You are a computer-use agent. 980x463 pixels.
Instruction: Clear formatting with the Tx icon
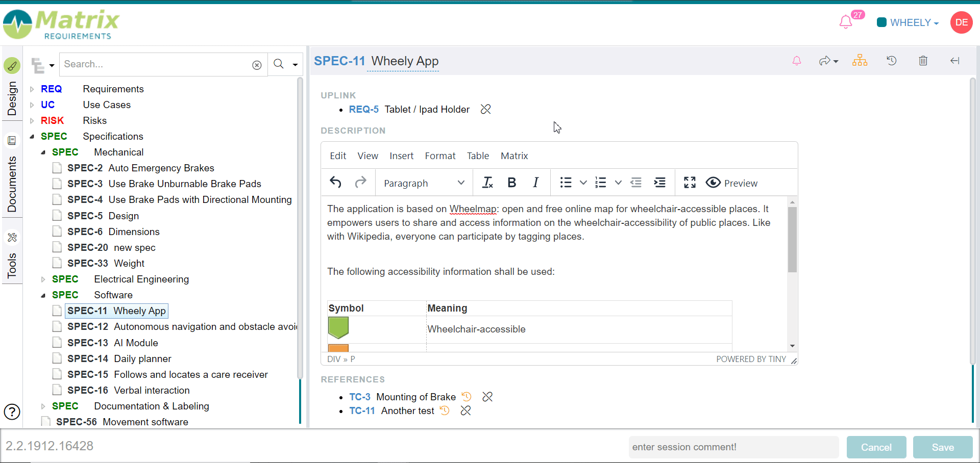tap(487, 183)
